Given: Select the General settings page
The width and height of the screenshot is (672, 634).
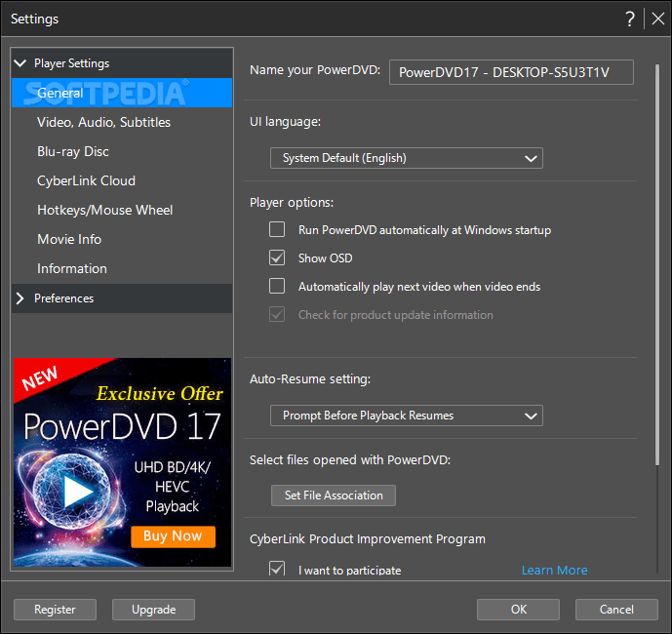Looking at the screenshot, I should pyautogui.click(x=122, y=93).
